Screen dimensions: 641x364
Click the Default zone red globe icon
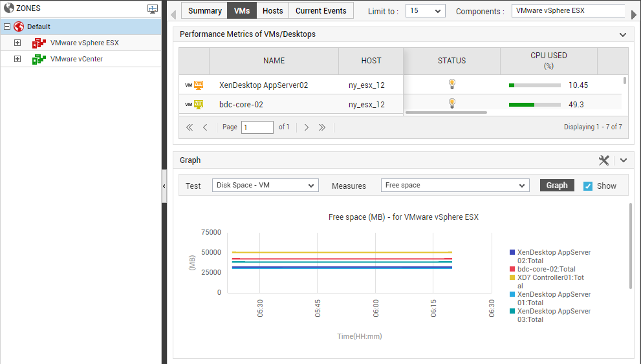(19, 27)
